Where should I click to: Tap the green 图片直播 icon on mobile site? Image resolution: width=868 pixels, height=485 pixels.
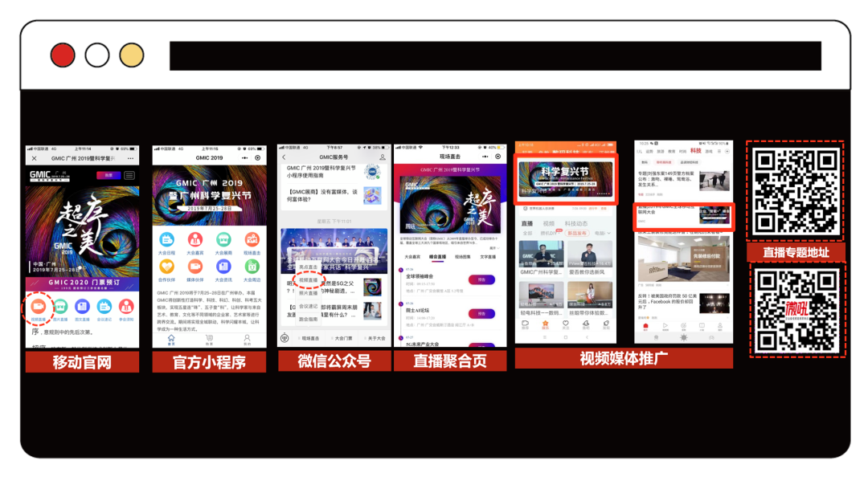[60, 306]
